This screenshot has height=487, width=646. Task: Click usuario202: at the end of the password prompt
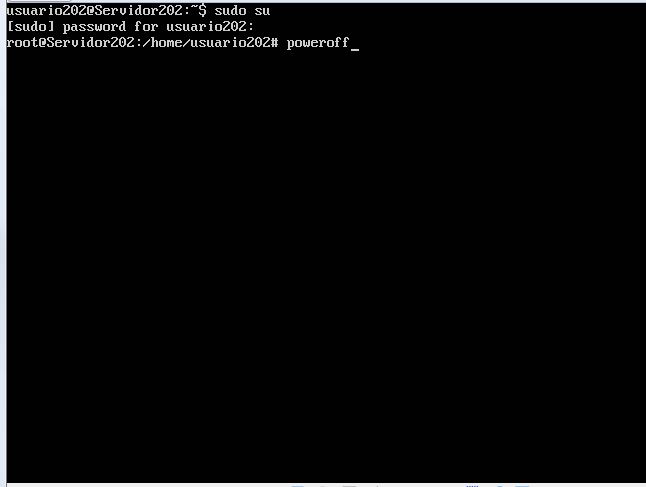click(210, 26)
